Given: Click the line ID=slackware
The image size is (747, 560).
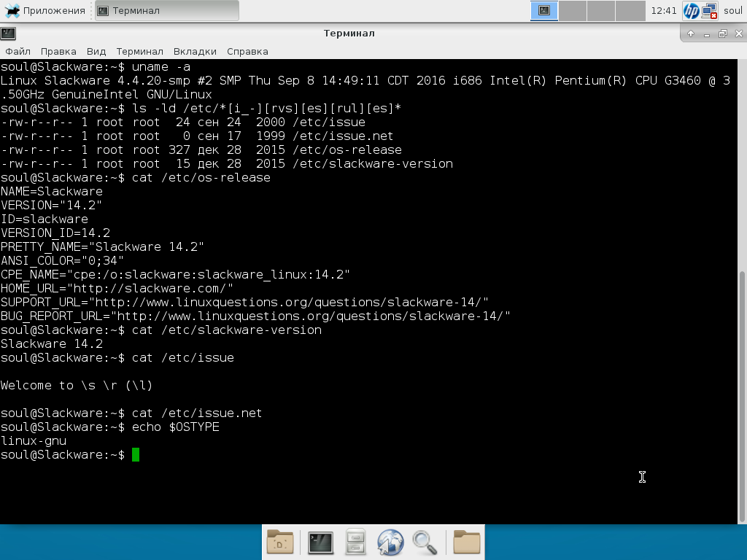Looking at the screenshot, I should point(44,219).
